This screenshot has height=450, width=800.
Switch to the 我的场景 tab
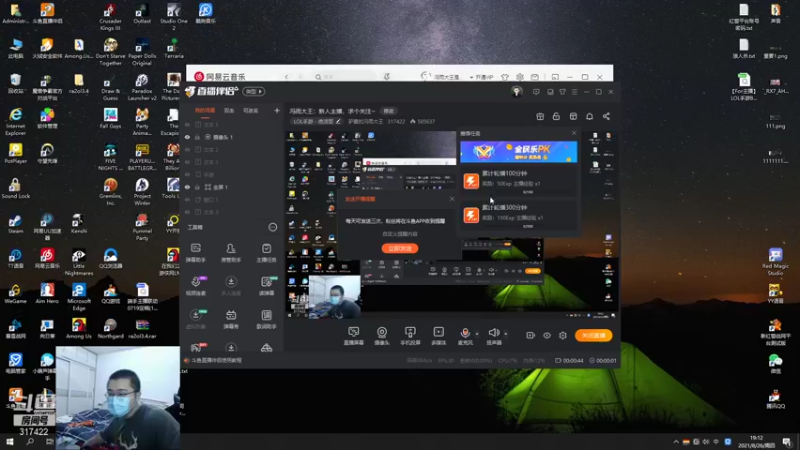[x=205, y=110]
